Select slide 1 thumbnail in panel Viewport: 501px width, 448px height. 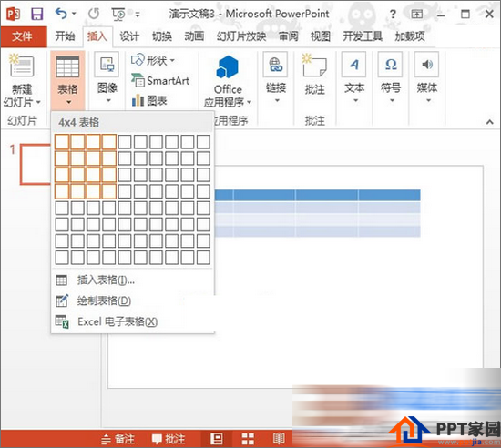tap(36, 164)
